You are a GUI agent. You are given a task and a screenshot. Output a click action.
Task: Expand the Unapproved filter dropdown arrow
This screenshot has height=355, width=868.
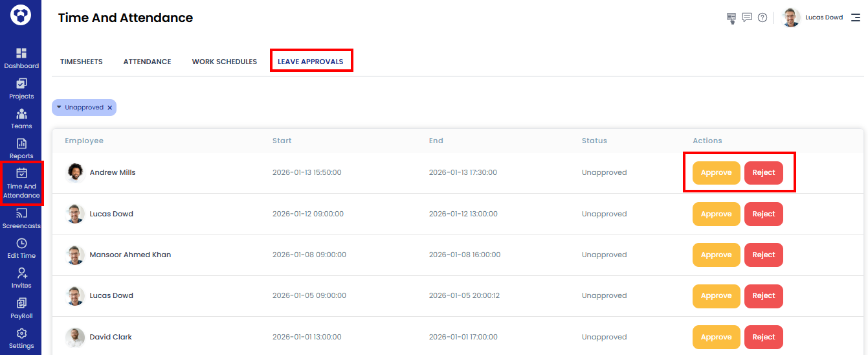[59, 107]
